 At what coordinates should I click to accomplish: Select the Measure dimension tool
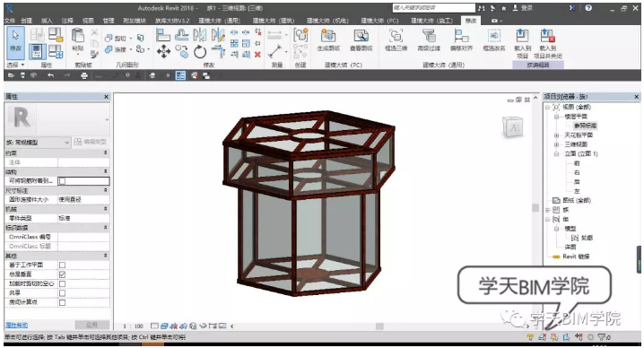274,52
